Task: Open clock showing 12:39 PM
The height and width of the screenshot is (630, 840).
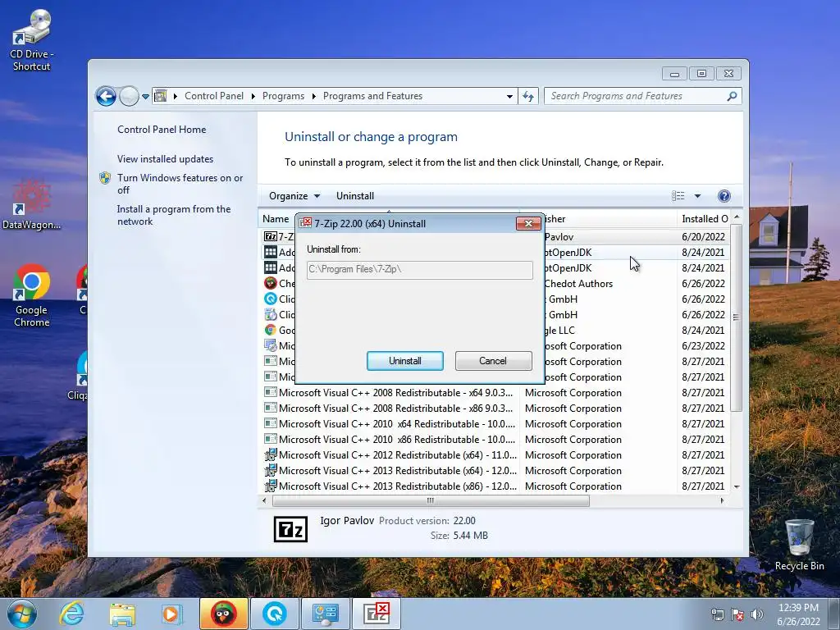Action: (x=798, y=614)
